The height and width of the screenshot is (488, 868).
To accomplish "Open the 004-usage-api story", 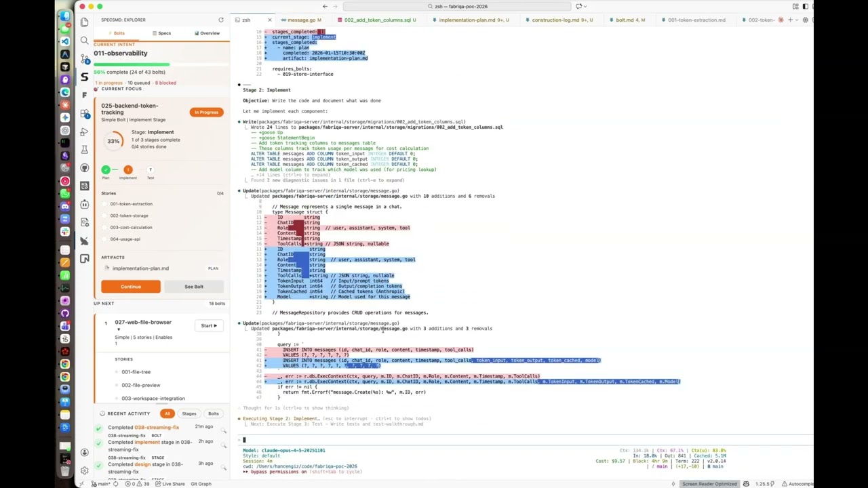I will tap(125, 239).
